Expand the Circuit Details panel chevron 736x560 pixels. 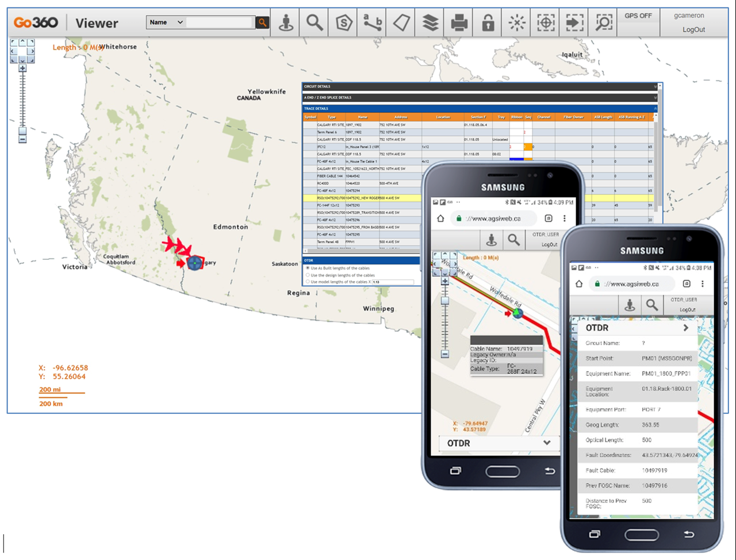655,87
